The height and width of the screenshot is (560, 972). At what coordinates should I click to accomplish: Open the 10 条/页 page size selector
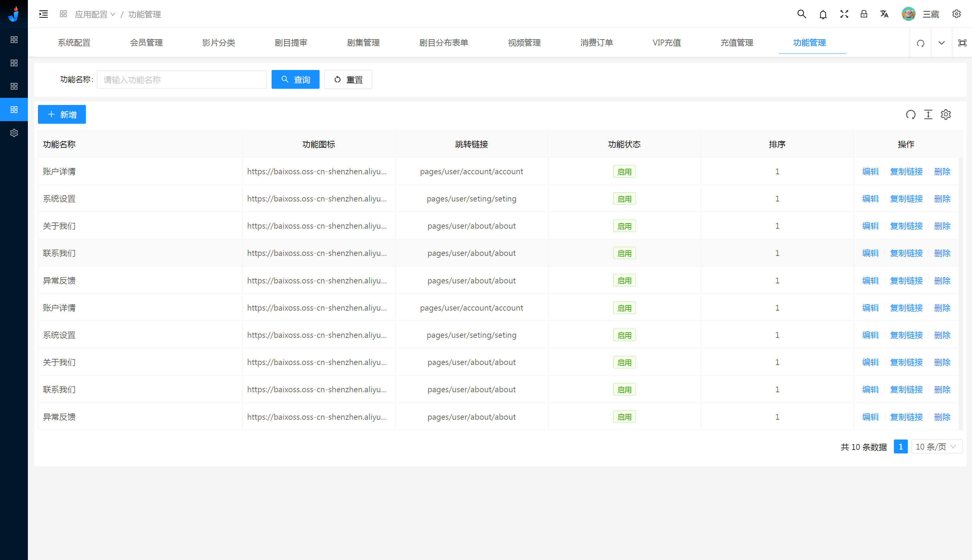[x=936, y=447]
